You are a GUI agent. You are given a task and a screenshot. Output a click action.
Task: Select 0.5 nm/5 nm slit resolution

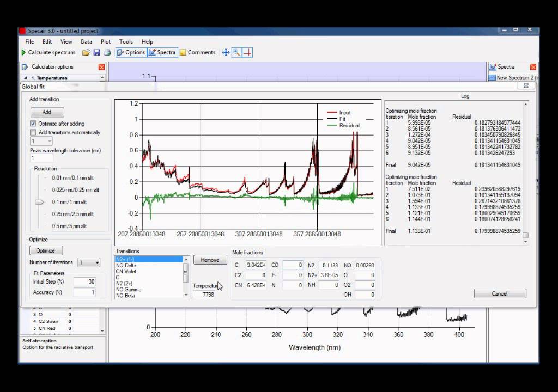(x=69, y=226)
